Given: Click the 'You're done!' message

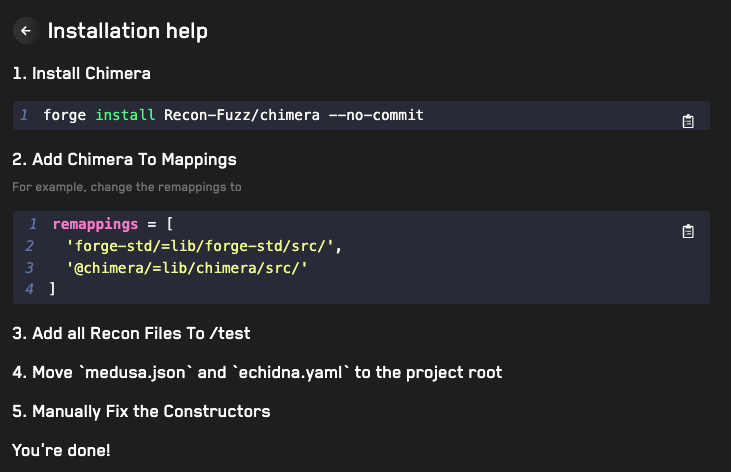Looking at the screenshot, I should (61, 450).
